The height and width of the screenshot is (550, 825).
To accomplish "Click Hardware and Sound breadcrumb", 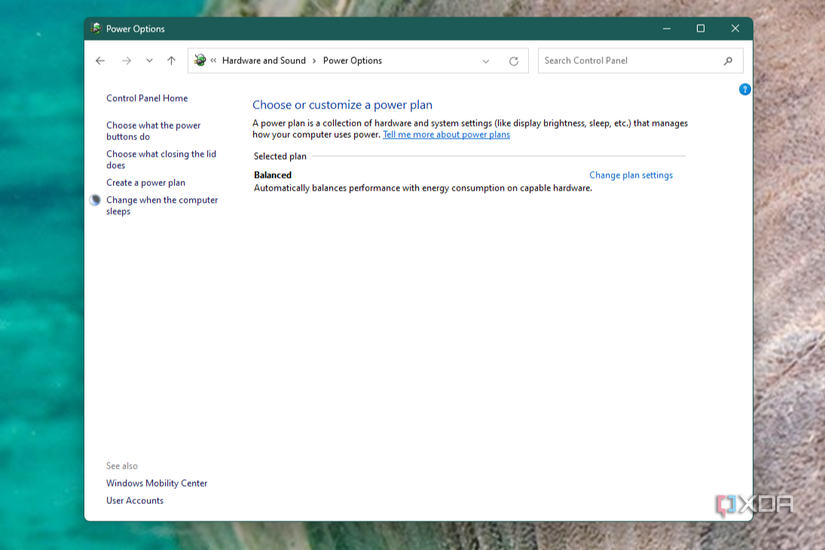I will tap(264, 61).
